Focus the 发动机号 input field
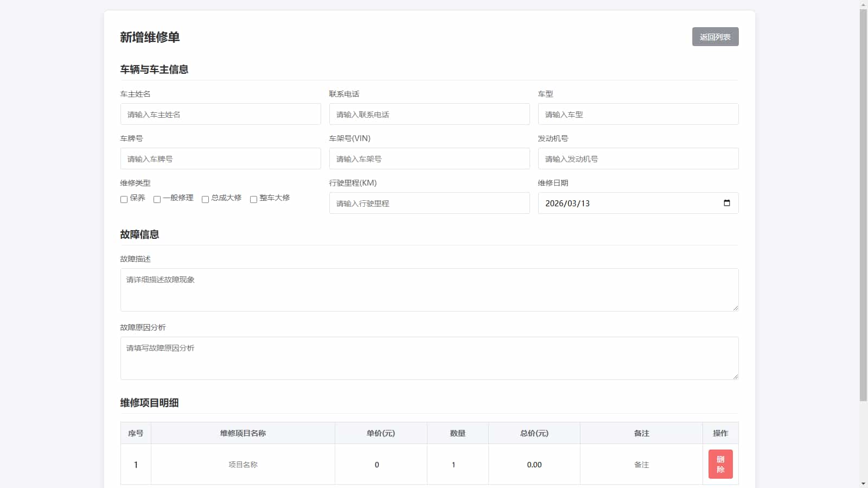The image size is (868, 488). [x=638, y=159]
